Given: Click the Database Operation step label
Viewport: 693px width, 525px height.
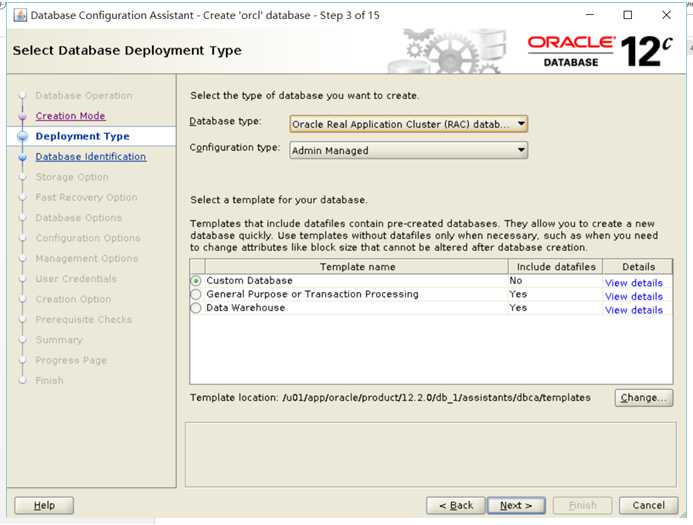Looking at the screenshot, I should [x=84, y=95].
